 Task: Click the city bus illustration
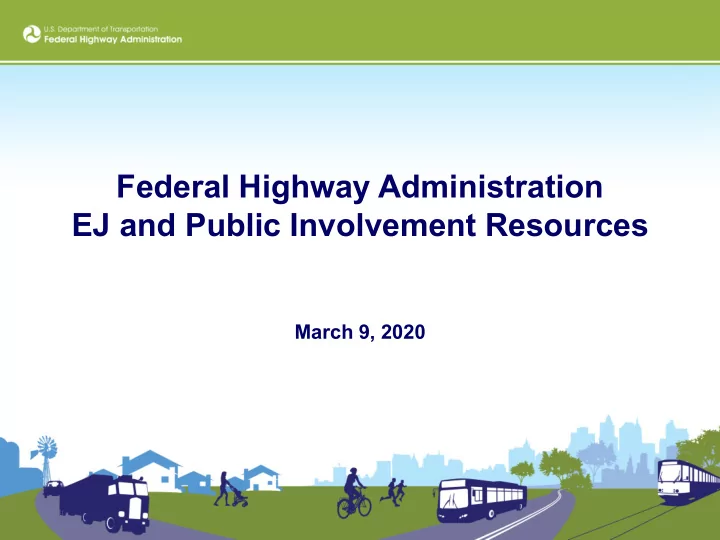click(x=481, y=501)
